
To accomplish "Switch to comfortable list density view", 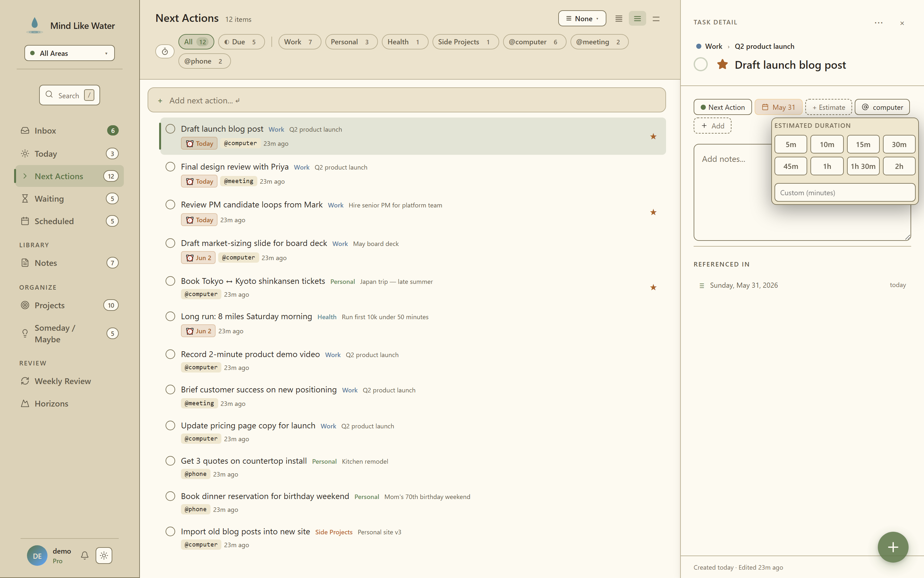I will [x=637, y=18].
